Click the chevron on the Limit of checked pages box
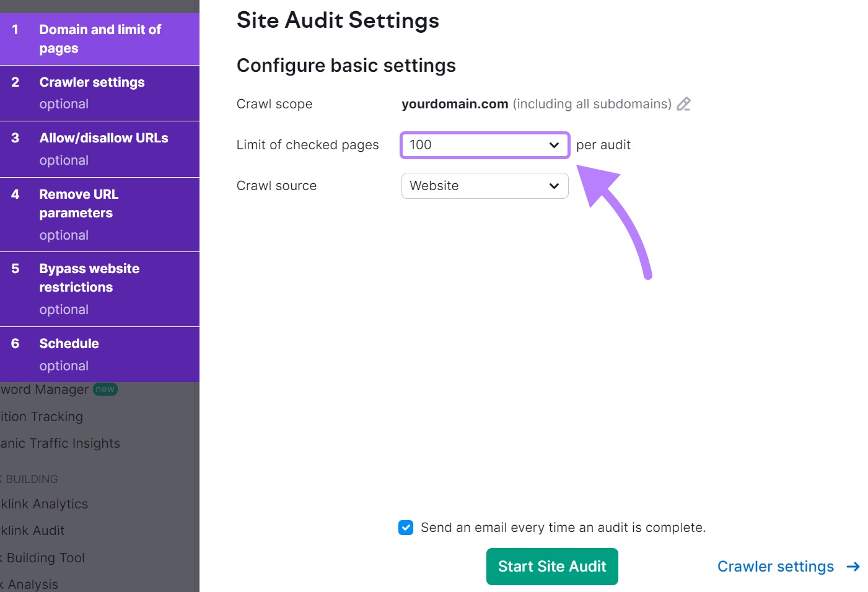Viewport: 868px width, 592px height. click(x=553, y=145)
